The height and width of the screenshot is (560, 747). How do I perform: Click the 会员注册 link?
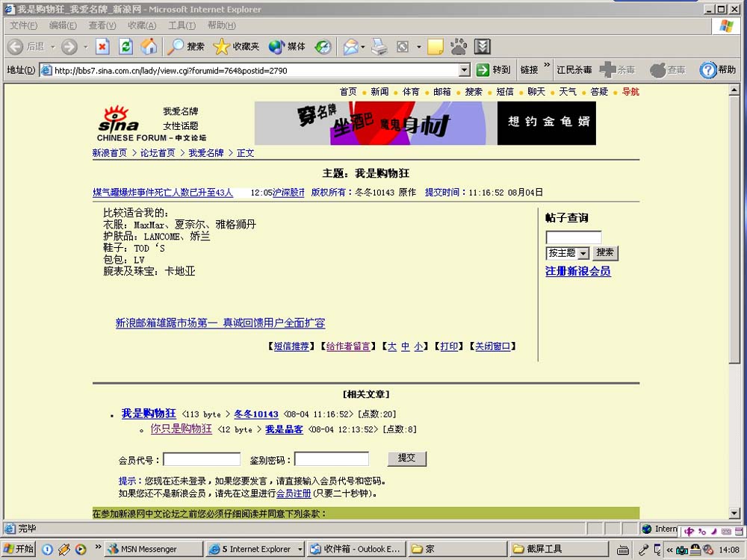294,494
